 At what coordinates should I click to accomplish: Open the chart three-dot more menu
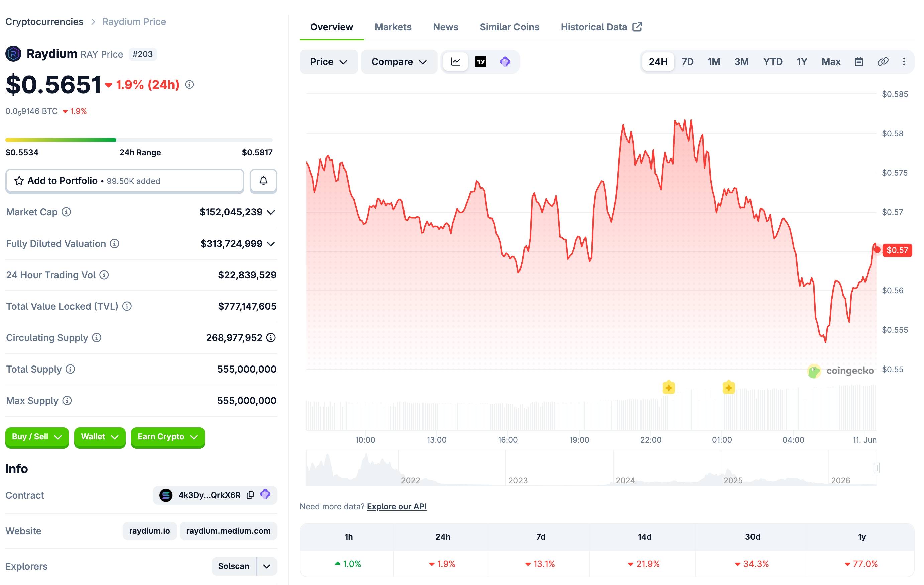point(904,62)
